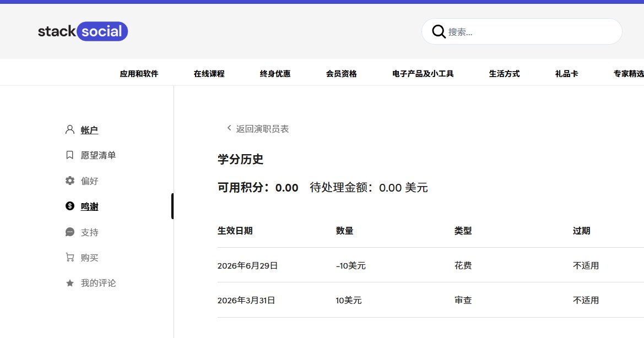The height and width of the screenshot is (338, 644).
Task: Follow the 返回演职员表 link
Action: [x=262, y=129]
